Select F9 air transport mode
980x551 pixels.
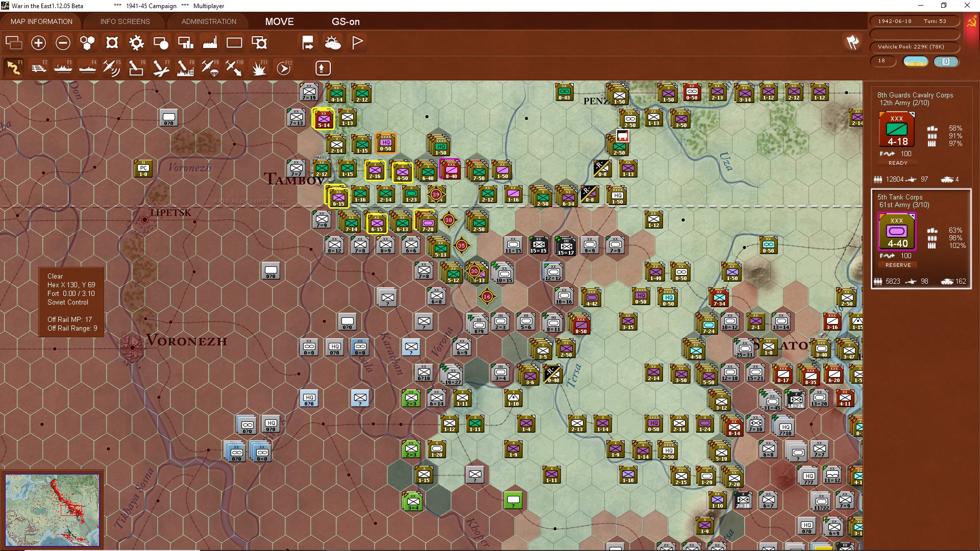click(x=210, y=68)
